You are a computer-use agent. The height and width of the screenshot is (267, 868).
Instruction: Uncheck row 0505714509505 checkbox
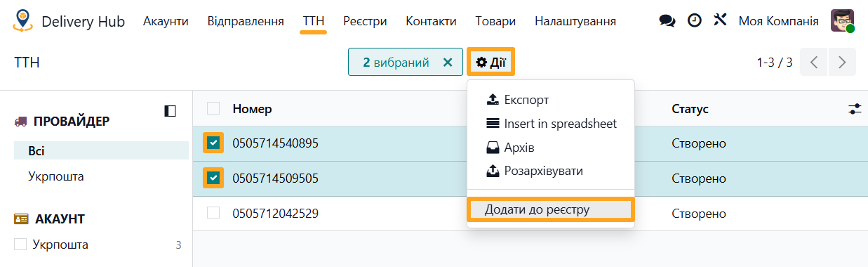pos(213,178)
